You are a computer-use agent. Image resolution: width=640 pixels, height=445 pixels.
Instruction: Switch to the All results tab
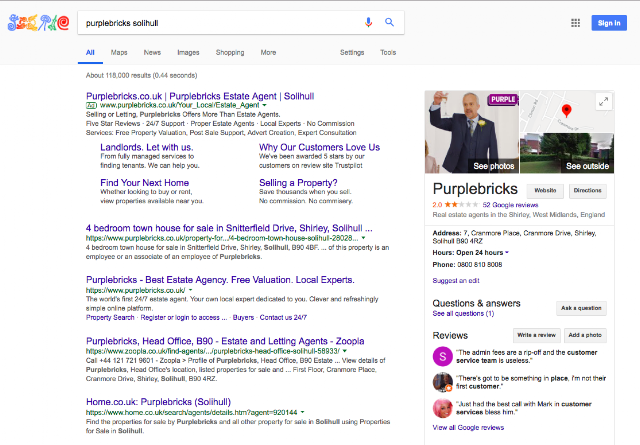pyautogui.click(x=90, y=53)
